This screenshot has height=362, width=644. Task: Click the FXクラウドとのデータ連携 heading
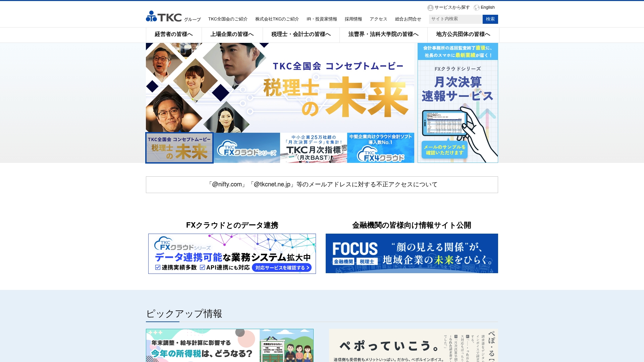tap(232, 225)
